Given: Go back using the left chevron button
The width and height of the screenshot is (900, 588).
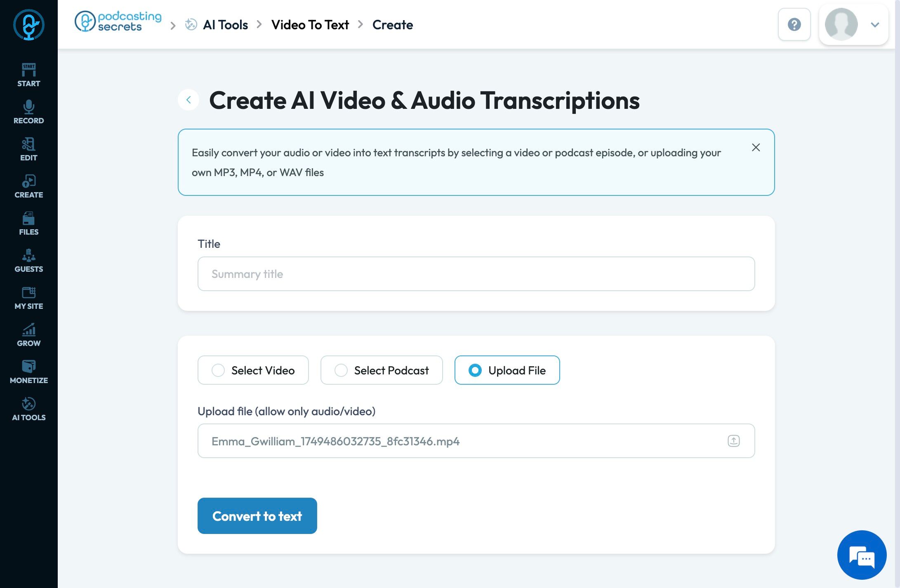Looking at the screenshot, I should coord(188,100).
